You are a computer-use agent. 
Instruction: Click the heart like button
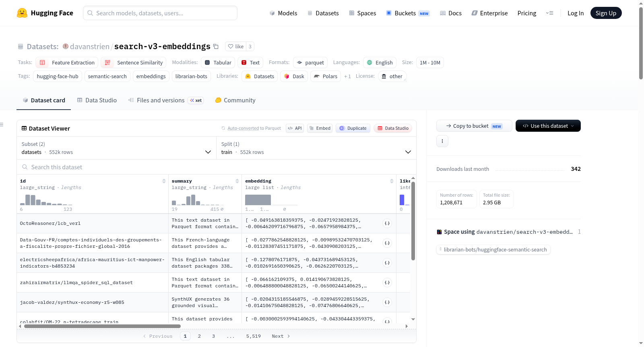coord(236,46)
